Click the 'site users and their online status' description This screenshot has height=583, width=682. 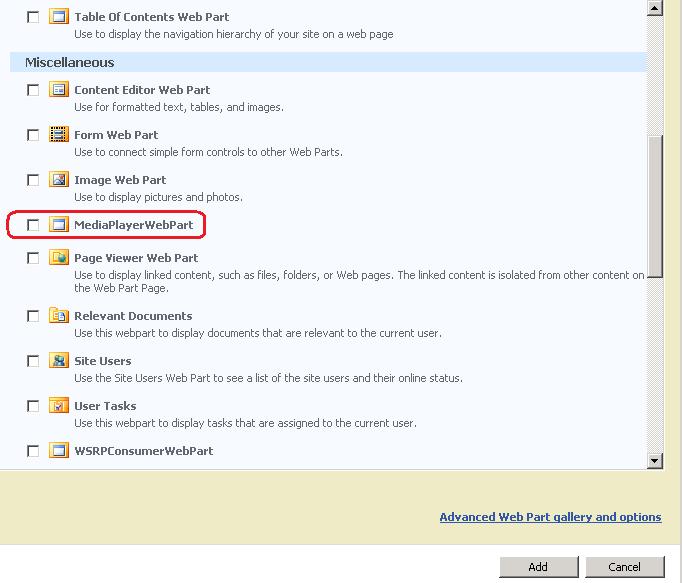[268, 378]
